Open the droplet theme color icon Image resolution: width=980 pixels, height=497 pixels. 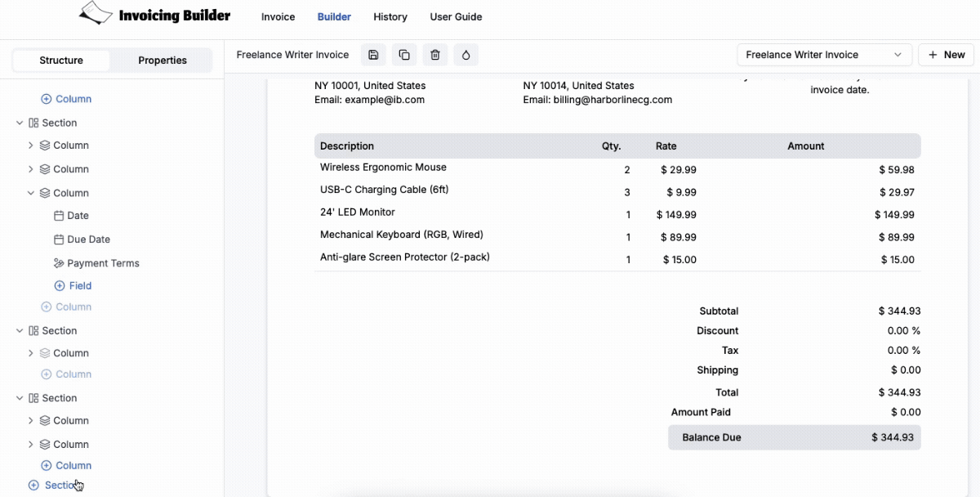click(466, 55)
